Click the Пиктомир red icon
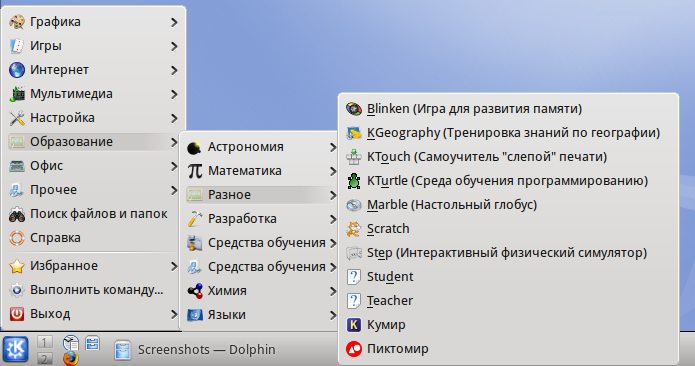 pyautogui.click(x=354, y=349)
